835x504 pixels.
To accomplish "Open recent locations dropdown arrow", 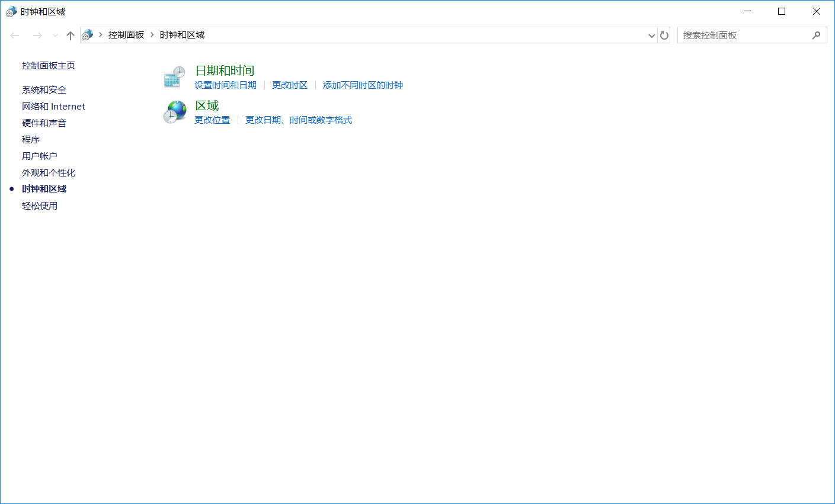I will (x=55, y=36).
